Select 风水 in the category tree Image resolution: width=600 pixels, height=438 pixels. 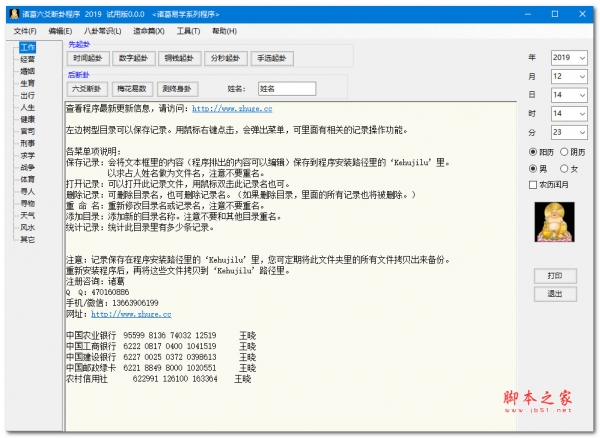click(28, 227)
